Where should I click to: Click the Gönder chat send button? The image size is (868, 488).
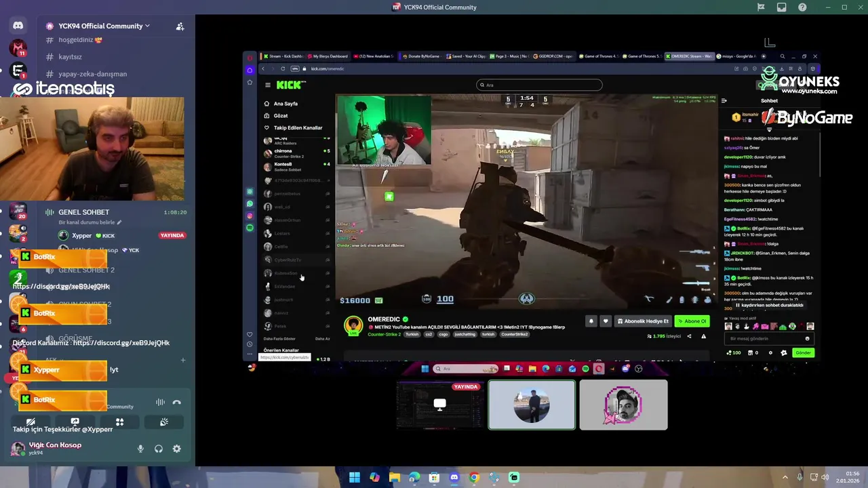click(803, 352)
